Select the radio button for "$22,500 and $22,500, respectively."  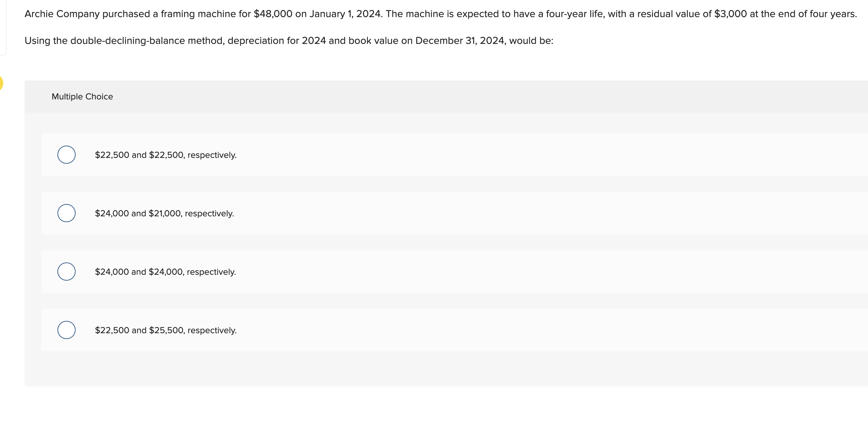click(x=67, y=155)
